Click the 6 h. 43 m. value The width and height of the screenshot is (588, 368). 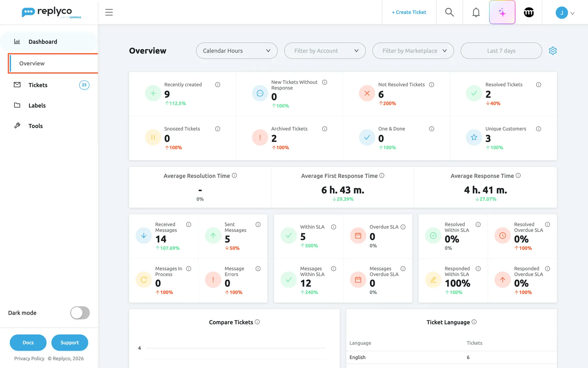[x=343, y=190]
